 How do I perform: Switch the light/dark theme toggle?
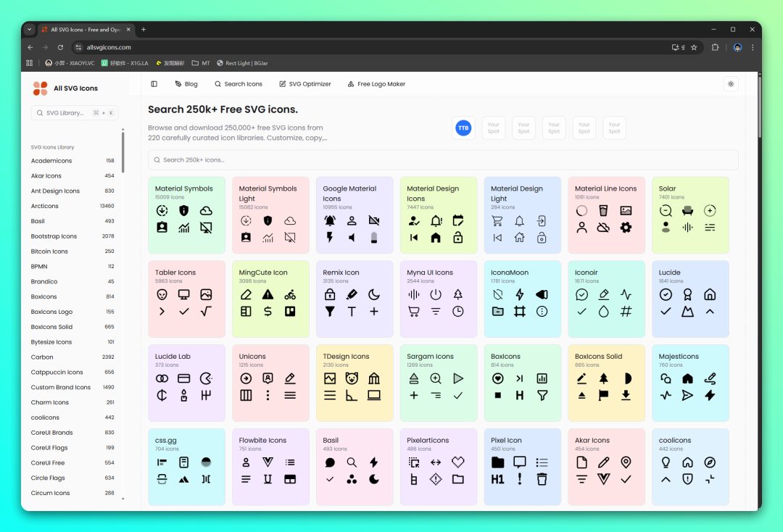[731, 84]
